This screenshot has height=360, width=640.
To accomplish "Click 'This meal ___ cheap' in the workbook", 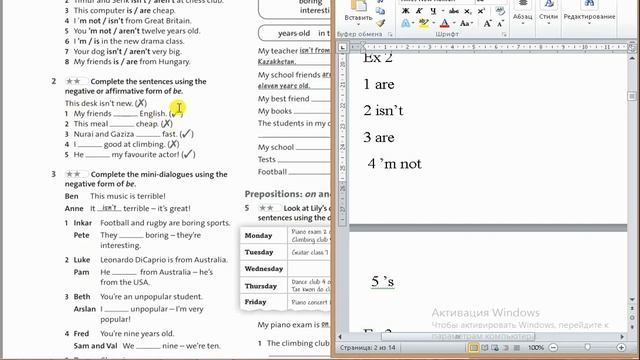I will (116, 124).
